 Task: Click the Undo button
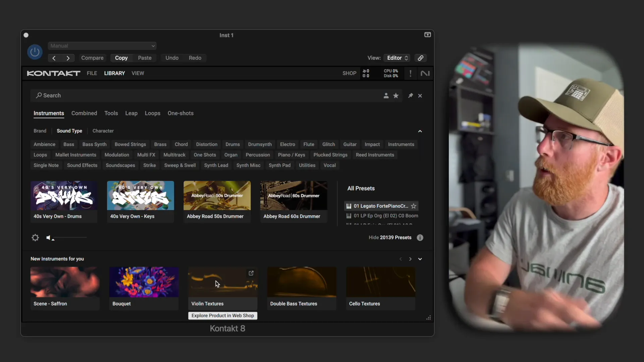pos(172,58)
